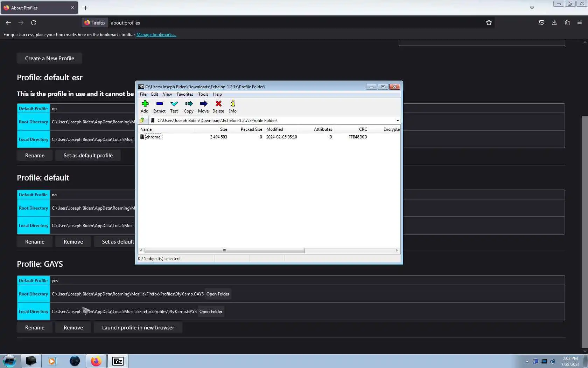588x368 pixels.
Task: Select the chrome folder icon in 7-Zip list
Action: coord(142,137)
